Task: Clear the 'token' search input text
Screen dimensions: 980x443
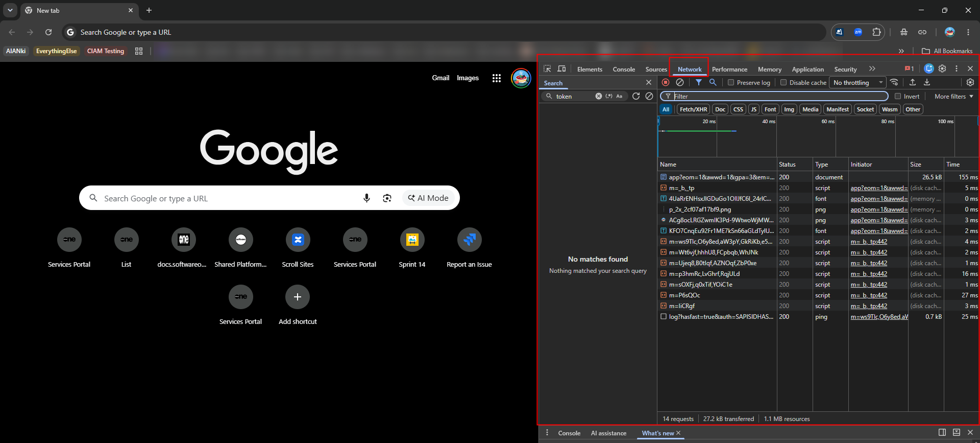Action: 599,96
